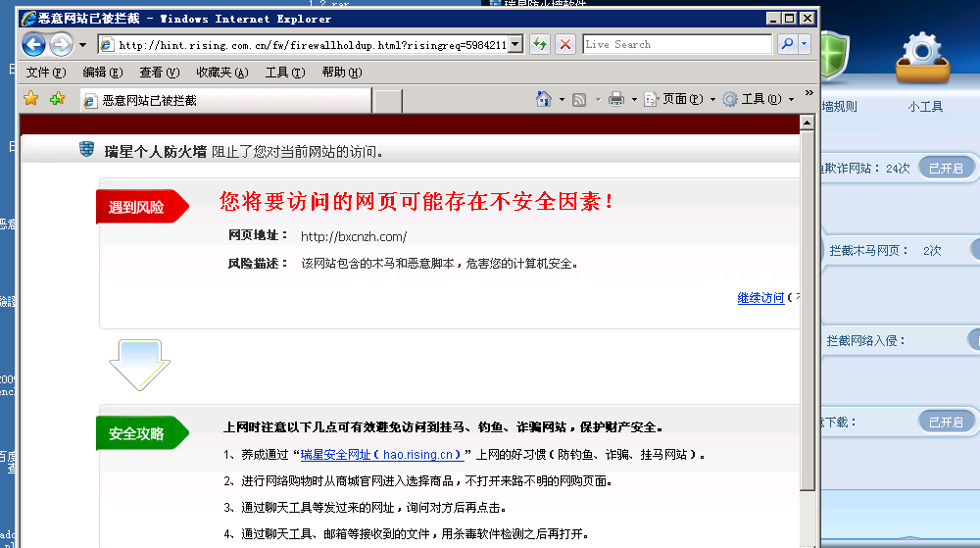980x548 pixels.
Task: Open the 帮助(H) menu
Action: click(x=342, y=73)
